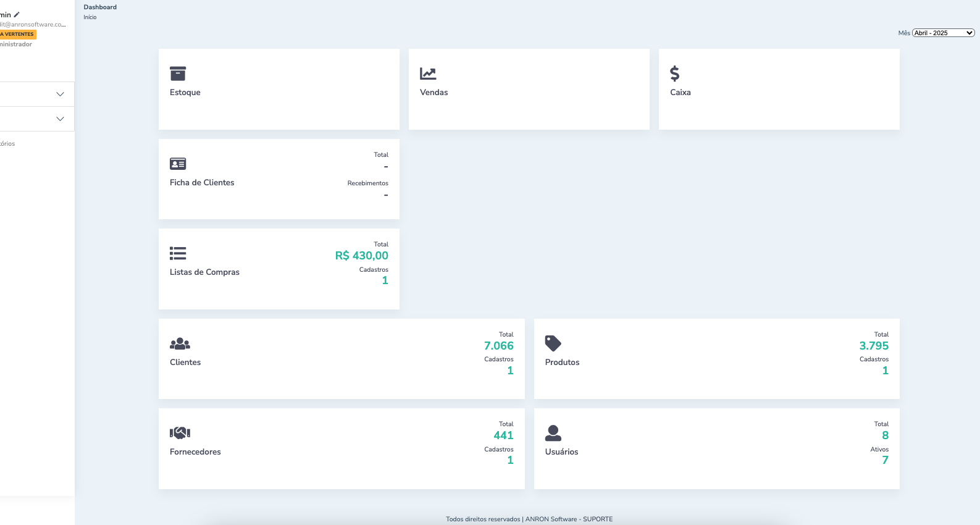The width and height of the screenshot is (980, 525).
Task: Click the Caixa dollar sign icon
Action: click(674, 73)
